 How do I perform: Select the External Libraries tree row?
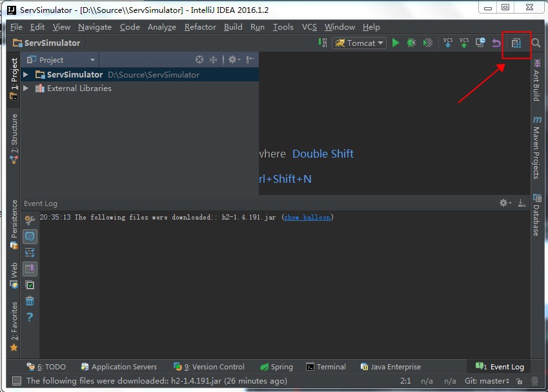(x=140, y=88)
